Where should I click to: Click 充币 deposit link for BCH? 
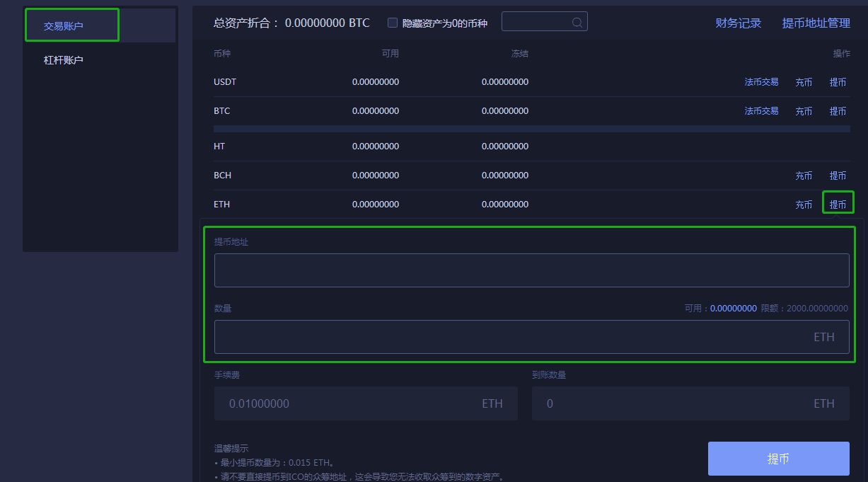pos(804,175)
